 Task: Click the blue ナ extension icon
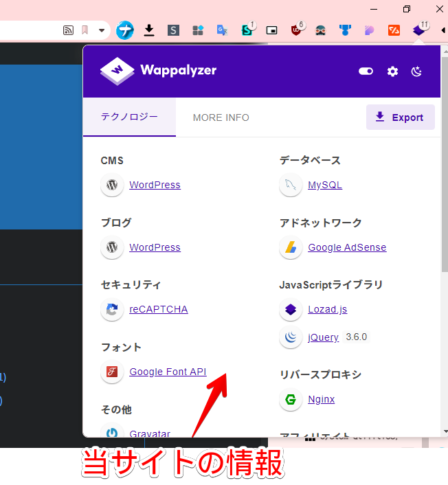pos(124,30)
